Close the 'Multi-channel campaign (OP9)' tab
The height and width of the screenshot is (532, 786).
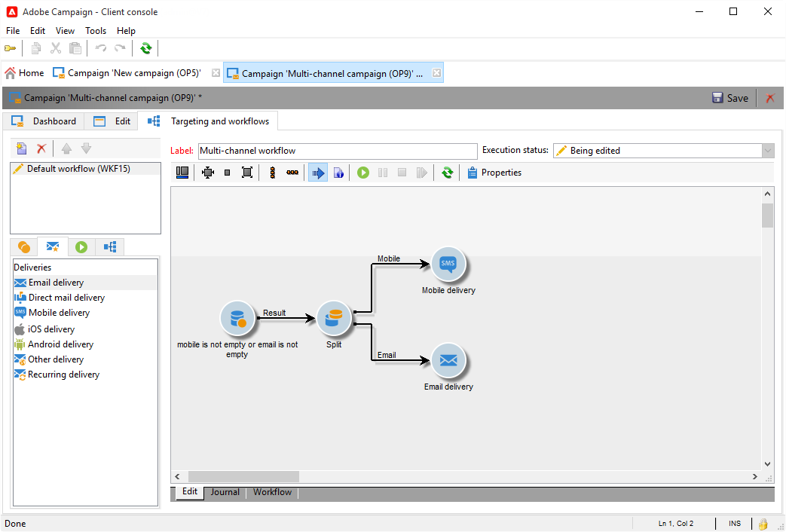pos(436,73)
